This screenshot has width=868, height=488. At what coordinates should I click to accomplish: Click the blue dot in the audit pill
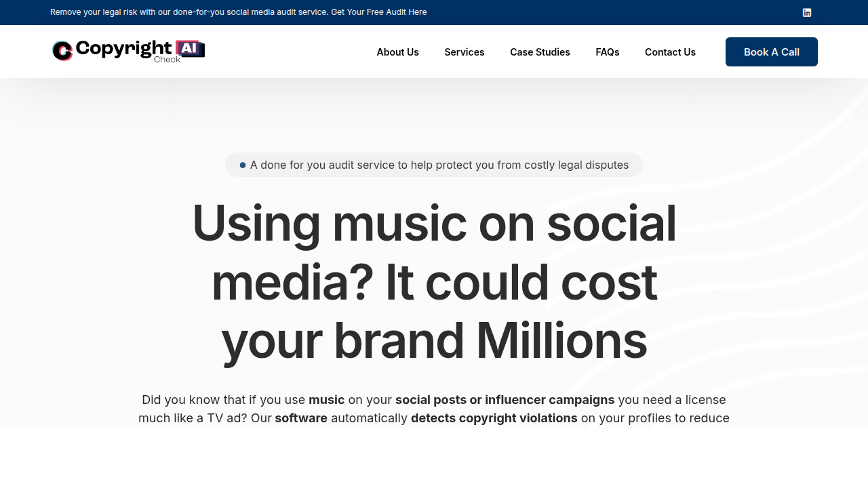click(x=243, y=165)
